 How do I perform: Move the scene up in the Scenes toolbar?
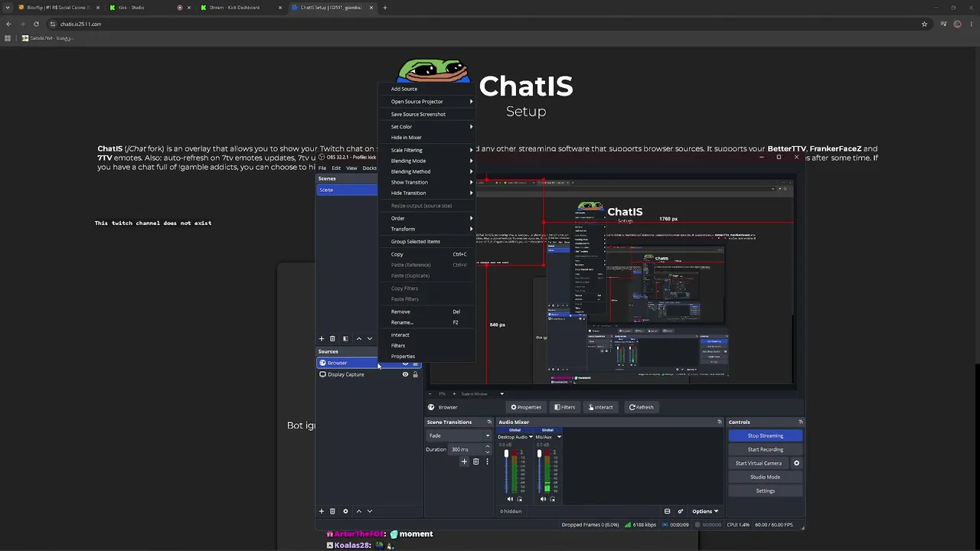coord(358,338)
